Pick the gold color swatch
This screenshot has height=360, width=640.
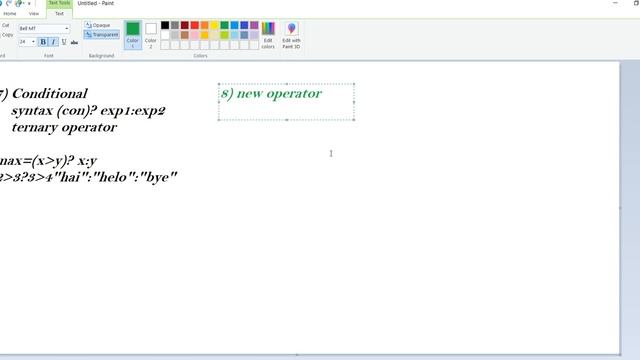tap(204, 35)
